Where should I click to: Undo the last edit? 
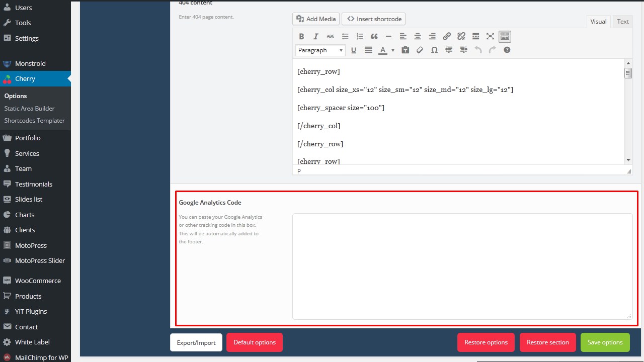pos(478,50)
